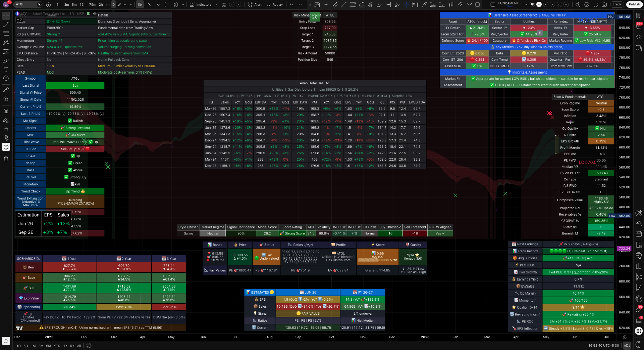The width and height of the screenshot is (644, 350).
Task: Click the Publish button
Action: point(634,4)
